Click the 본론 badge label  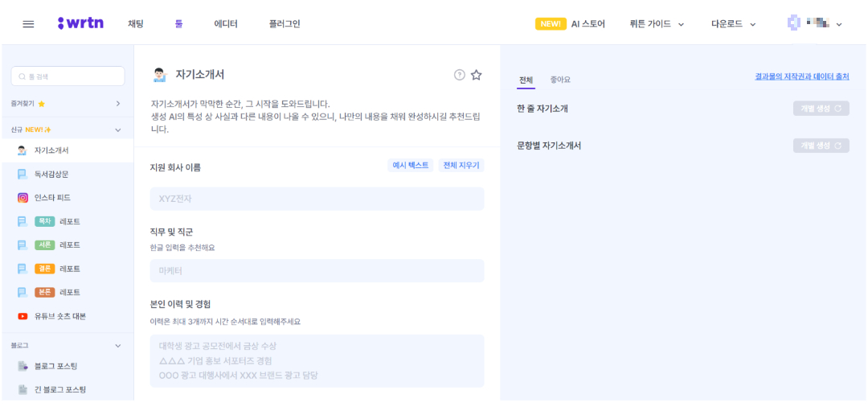point(44,292)
